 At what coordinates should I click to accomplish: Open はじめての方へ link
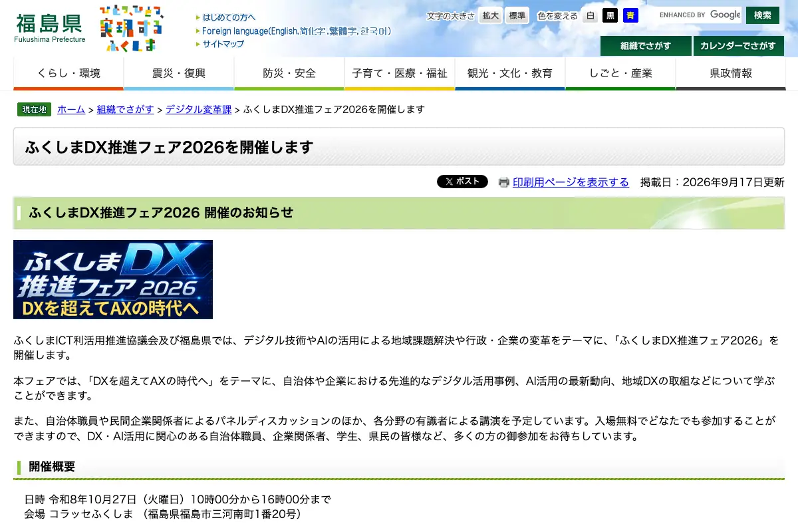coord(229,17)
